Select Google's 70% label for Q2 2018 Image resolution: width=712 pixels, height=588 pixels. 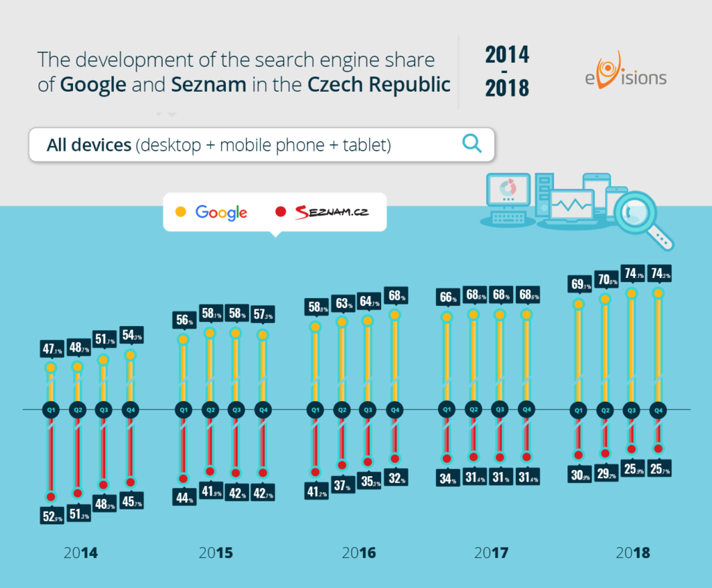coord(607,279)
